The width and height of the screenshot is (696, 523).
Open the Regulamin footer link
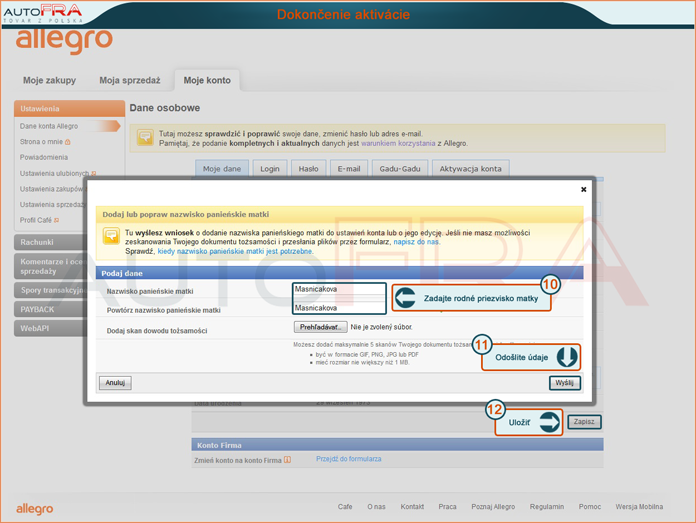[547, 507]
